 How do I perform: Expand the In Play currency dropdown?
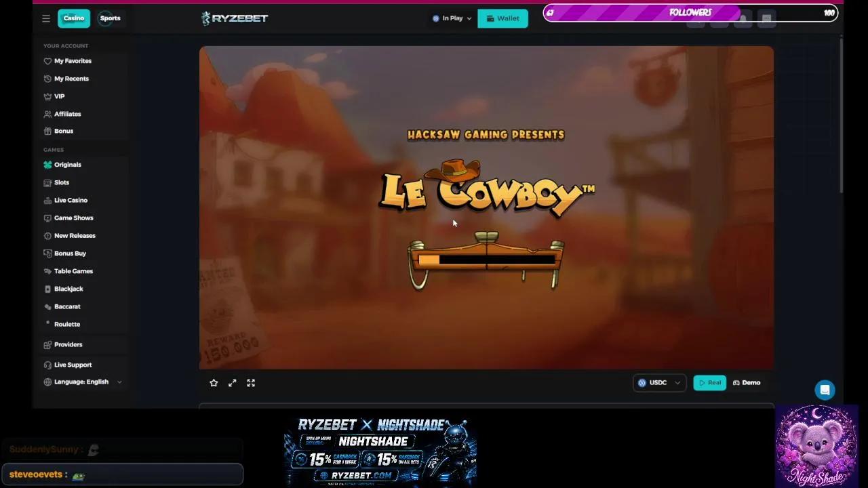click(452, 18)
